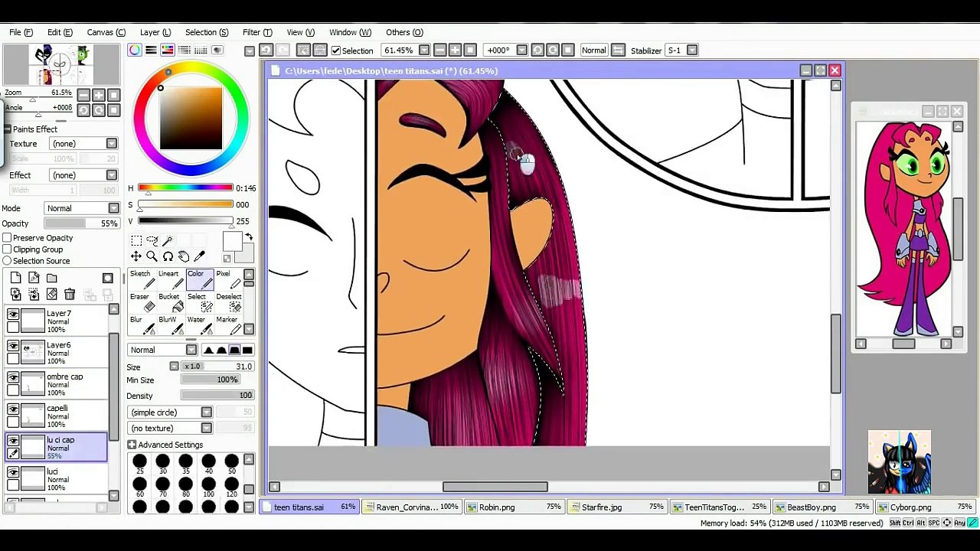Expand the Advanced Settings section

point(132,445)
